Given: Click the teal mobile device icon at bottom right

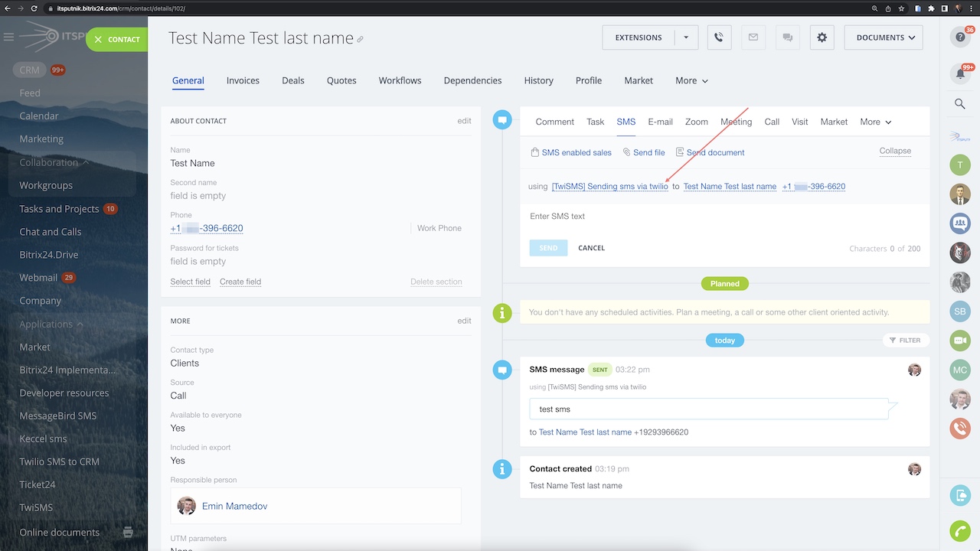Looking at the screenshot, I should (x=960, y=495).
